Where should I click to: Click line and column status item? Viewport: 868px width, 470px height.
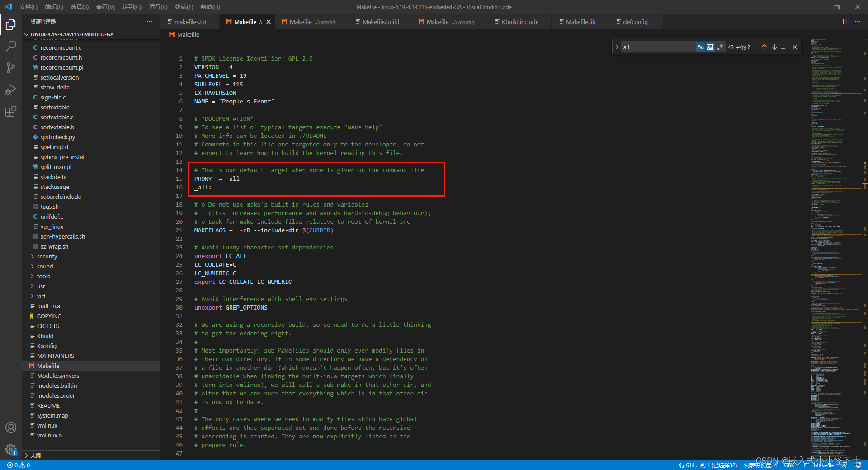[x=708, y=465]
